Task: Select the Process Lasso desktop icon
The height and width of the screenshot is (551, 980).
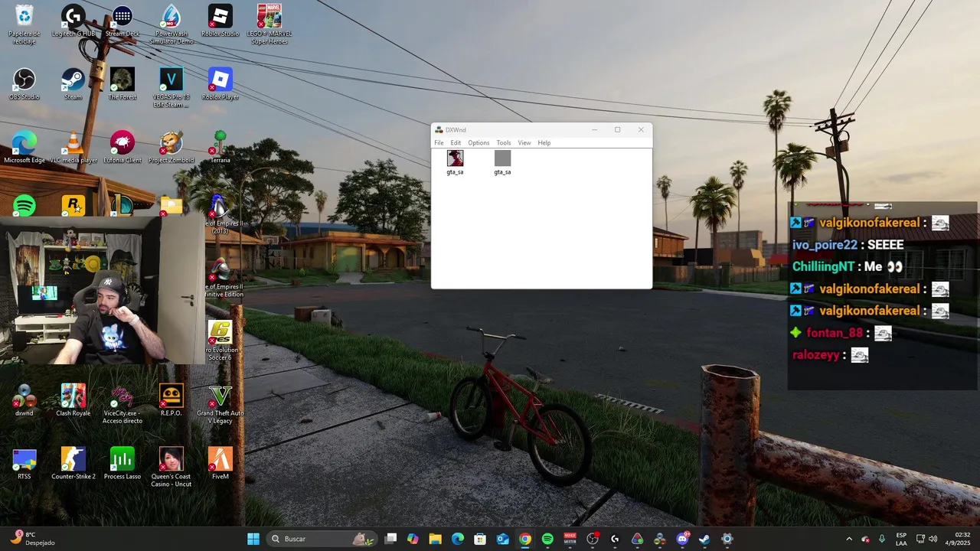Action: click(122, 464)
